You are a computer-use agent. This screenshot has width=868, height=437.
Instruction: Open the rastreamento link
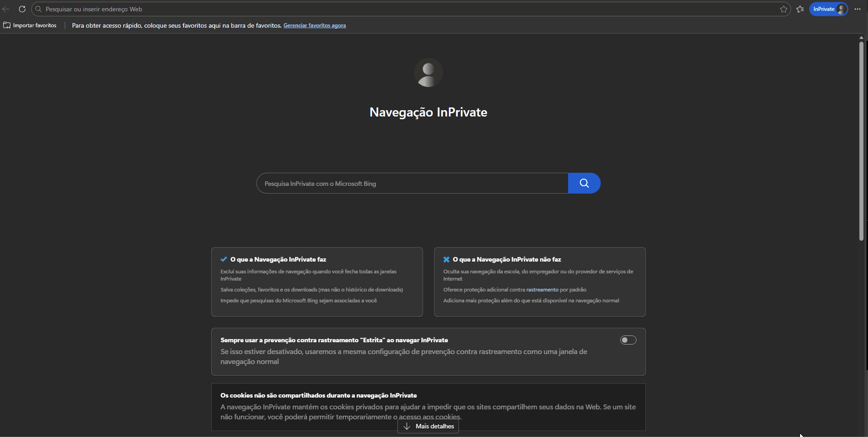point(542,290)
